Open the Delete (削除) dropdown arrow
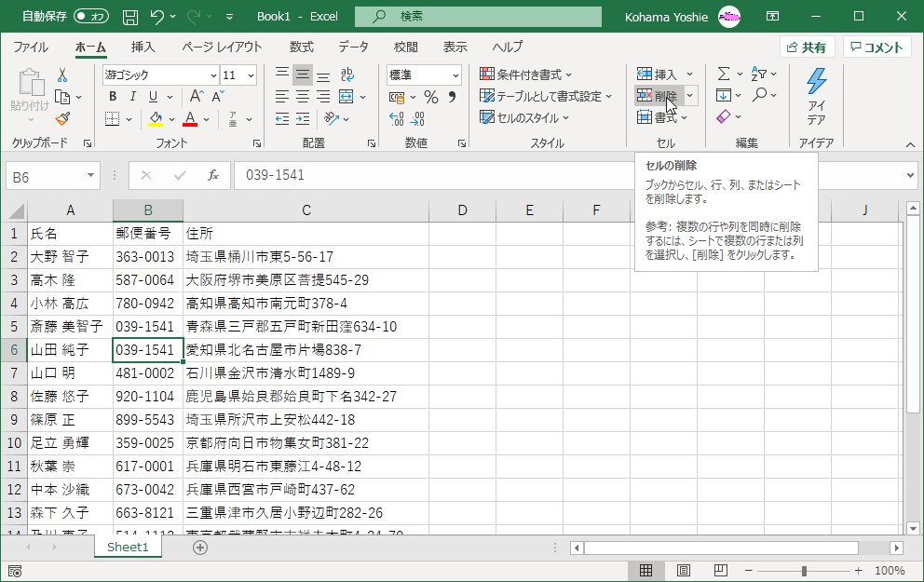The width and height of the screenshot is (924, 582). (x=689, y=95)
